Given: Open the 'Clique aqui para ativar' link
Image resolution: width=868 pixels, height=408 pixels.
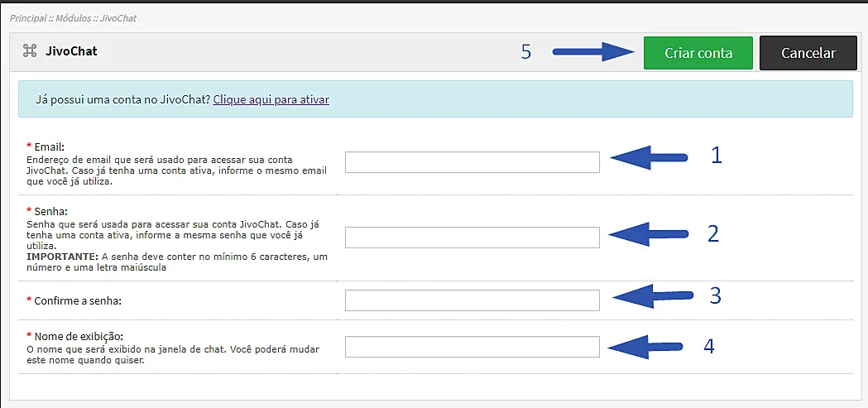Looking at the screenshot, I should [x=271, y=99].
